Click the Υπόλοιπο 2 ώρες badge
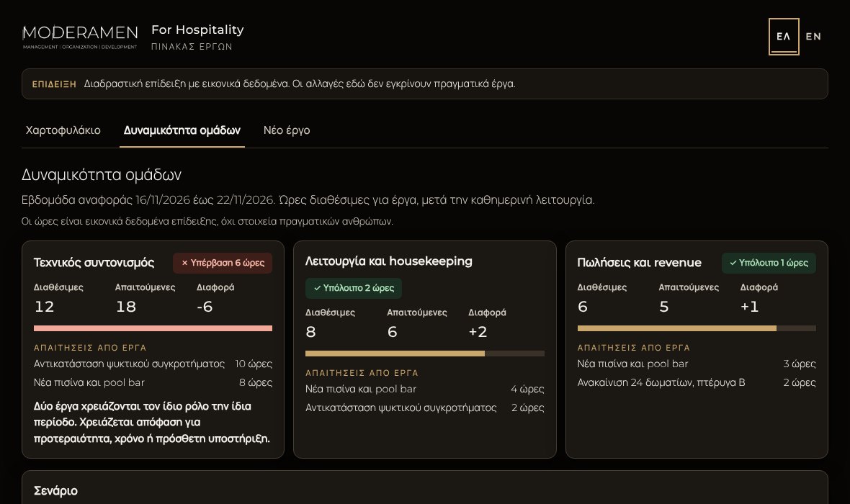 [x=354, y=288]
